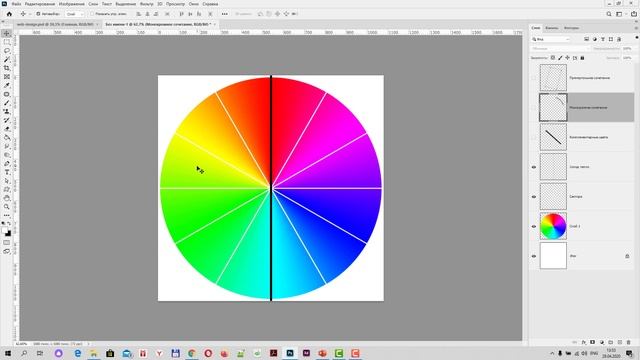Show the 'Комплементарные цвета' layer visibility
The height and width of the screenshot is (360, 640).
click(x=533, y=137)
